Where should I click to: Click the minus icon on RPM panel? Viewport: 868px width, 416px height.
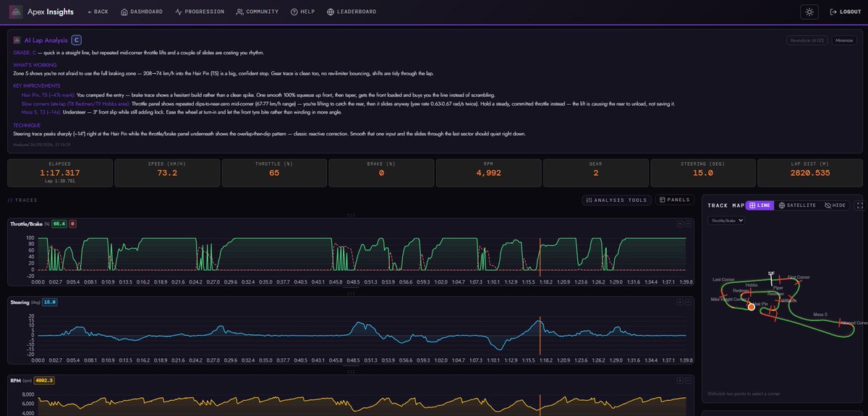coord(689,380)
